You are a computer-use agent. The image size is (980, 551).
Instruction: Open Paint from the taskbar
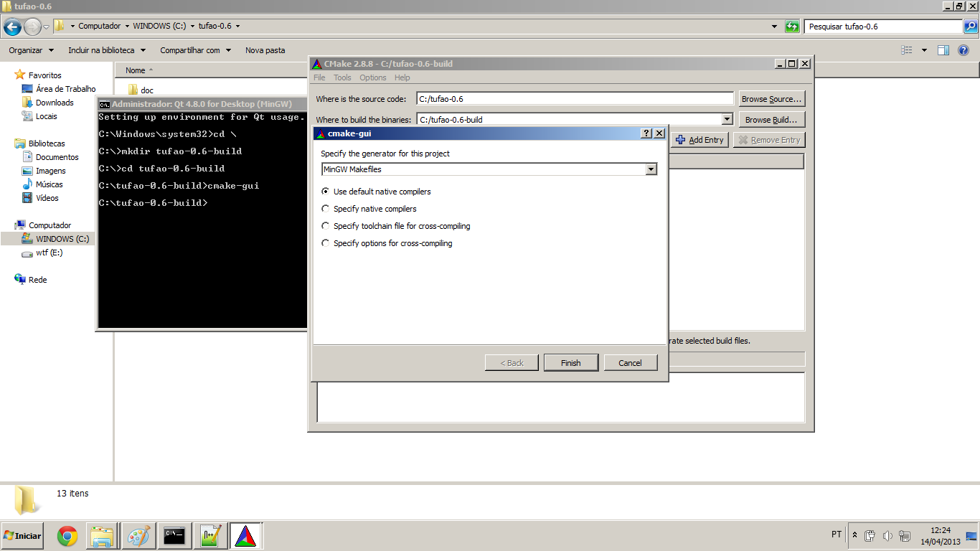138,536
